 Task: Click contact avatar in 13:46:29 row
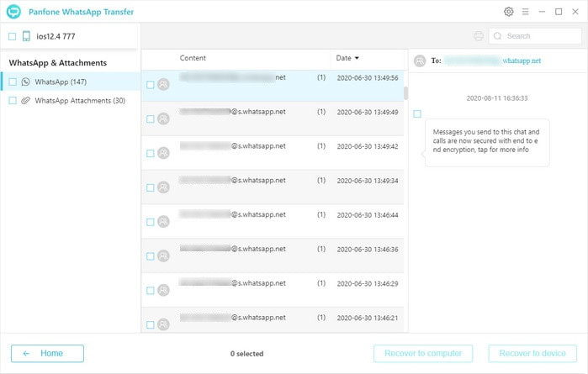(x=163, y=290)
